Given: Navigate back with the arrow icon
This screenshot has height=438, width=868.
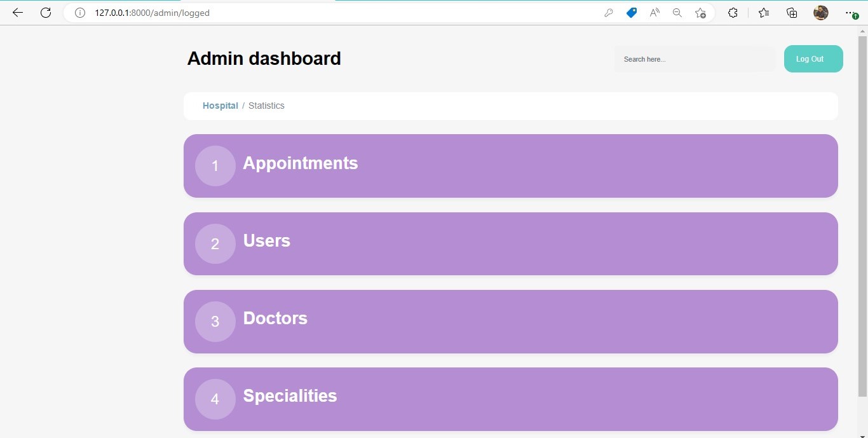Looking at the screenshot, I should tap(17, 12).
